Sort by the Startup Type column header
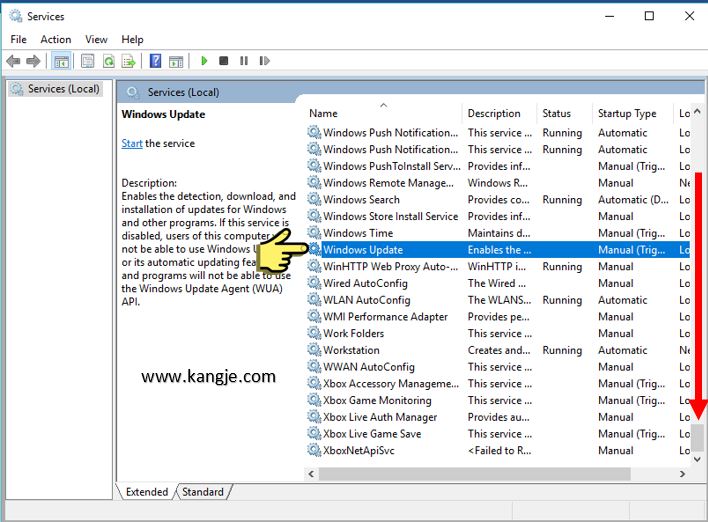 [632, 113]
